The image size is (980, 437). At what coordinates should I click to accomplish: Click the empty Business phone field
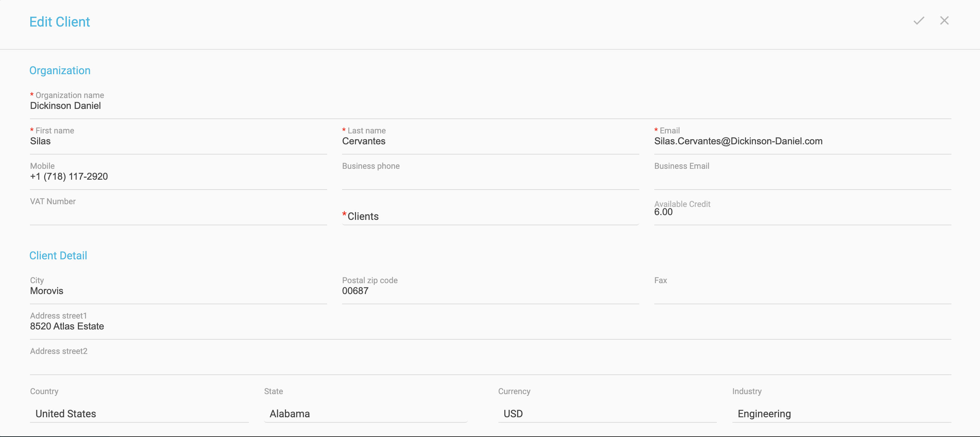(490, 178)
